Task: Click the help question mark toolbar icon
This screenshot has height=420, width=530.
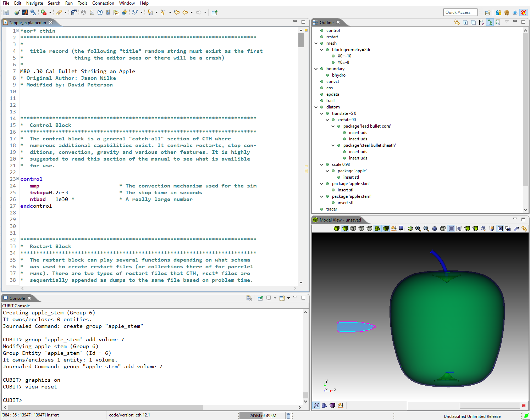Action: pos(100,12)
